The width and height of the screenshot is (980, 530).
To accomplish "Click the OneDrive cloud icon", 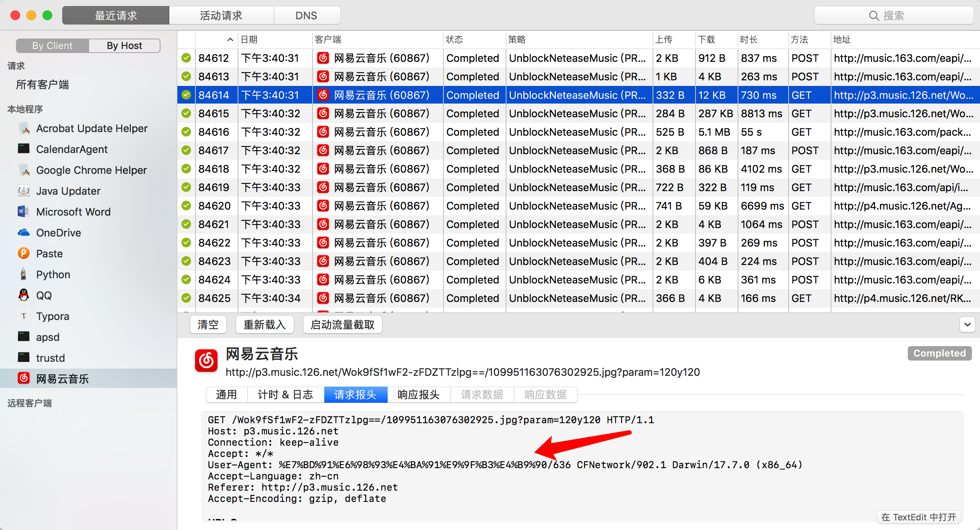I will pyautogui.click(x=24, y=232).
